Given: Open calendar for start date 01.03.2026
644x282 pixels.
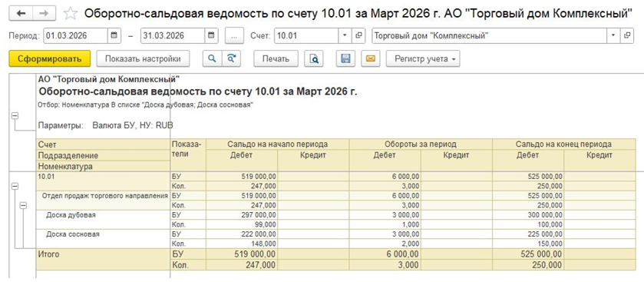Looking at the screenshot, I should (x=114, y=35).
